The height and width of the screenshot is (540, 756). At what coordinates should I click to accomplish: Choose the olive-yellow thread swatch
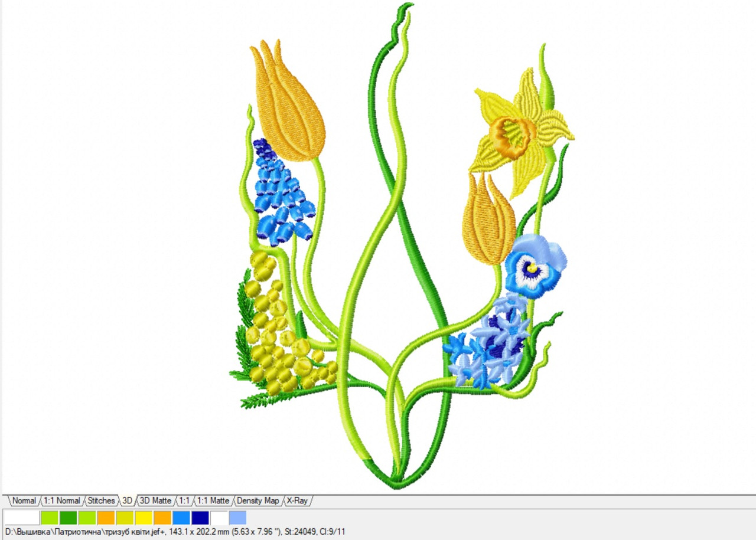click(x=125, y=518)
